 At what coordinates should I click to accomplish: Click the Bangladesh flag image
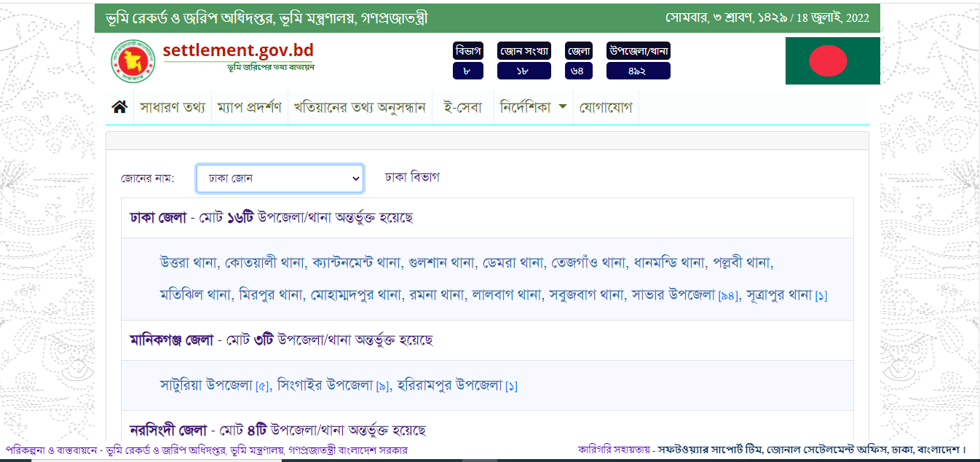(832, 60)
